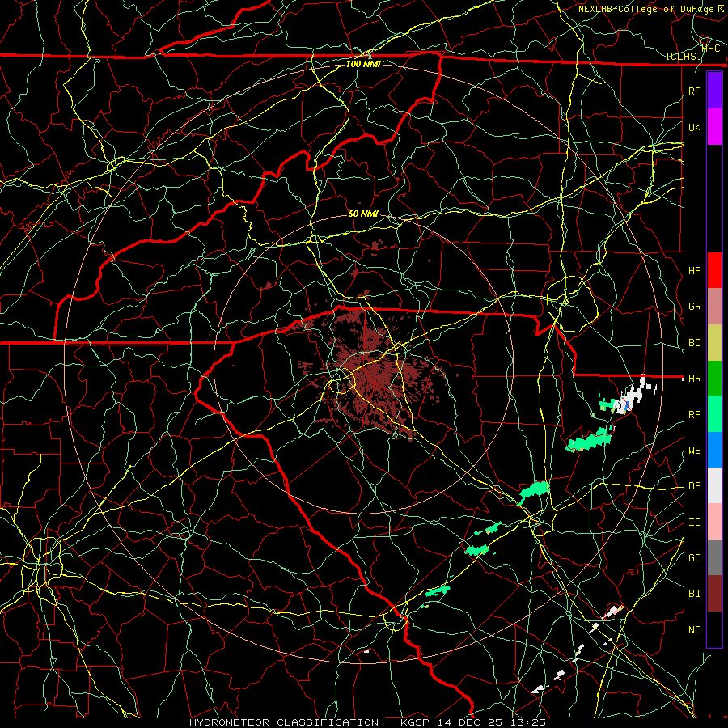Click the 'DS' legend label
This screenshot has width=728, height=728.
coord(694,486)
